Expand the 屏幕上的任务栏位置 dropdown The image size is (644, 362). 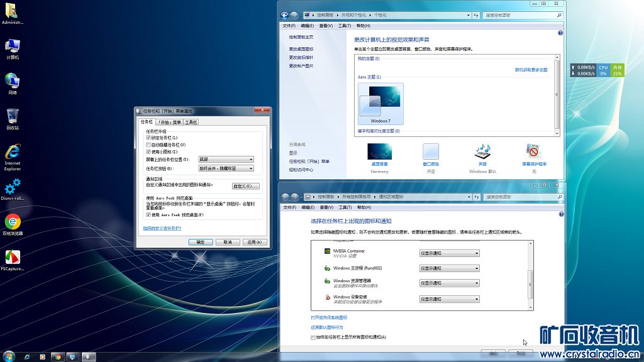(226, 160)
